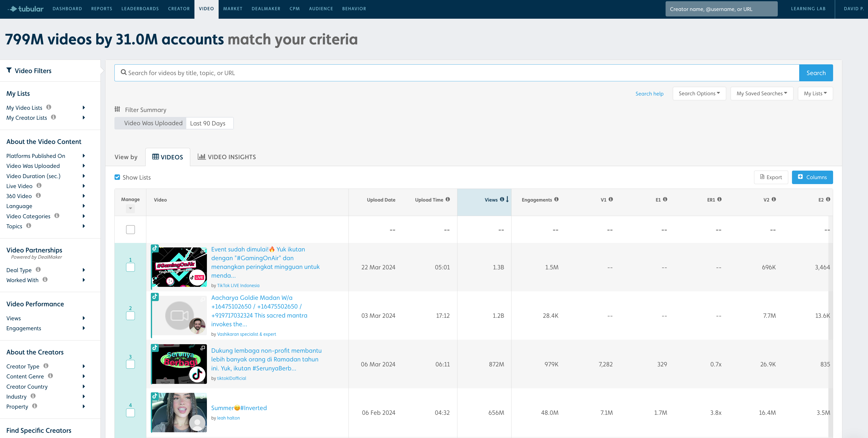Switch to the VIDEO INSIGHTS tab
This screenshot has height=438, width=868.
pos(227,157)
